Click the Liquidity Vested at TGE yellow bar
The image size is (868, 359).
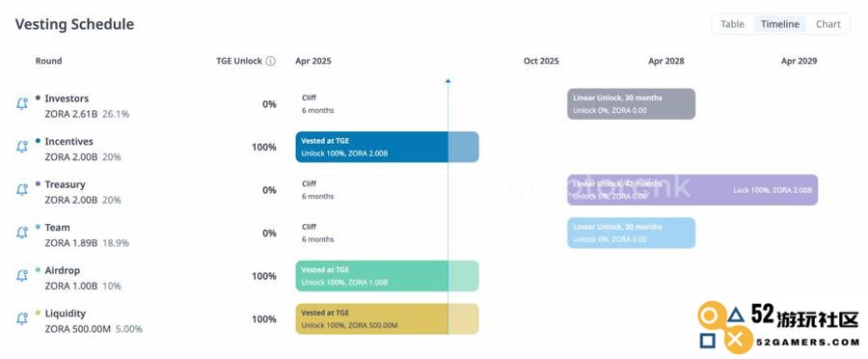tap(387, 318)
